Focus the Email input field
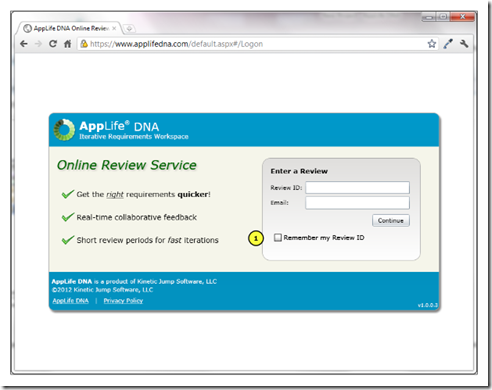 tap(357, 203)
